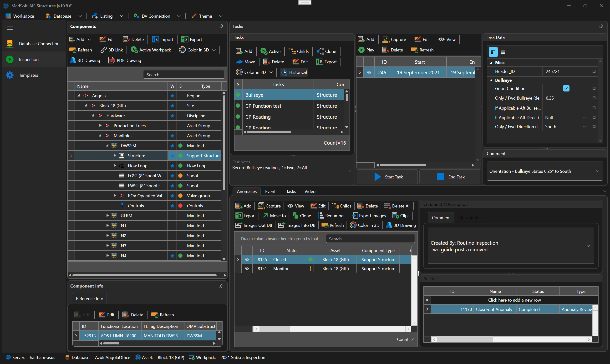The width and height of the screenshot is (610, 364).
Task: Click Move to in Anomalies toolbar
Action: pos(274,216)
